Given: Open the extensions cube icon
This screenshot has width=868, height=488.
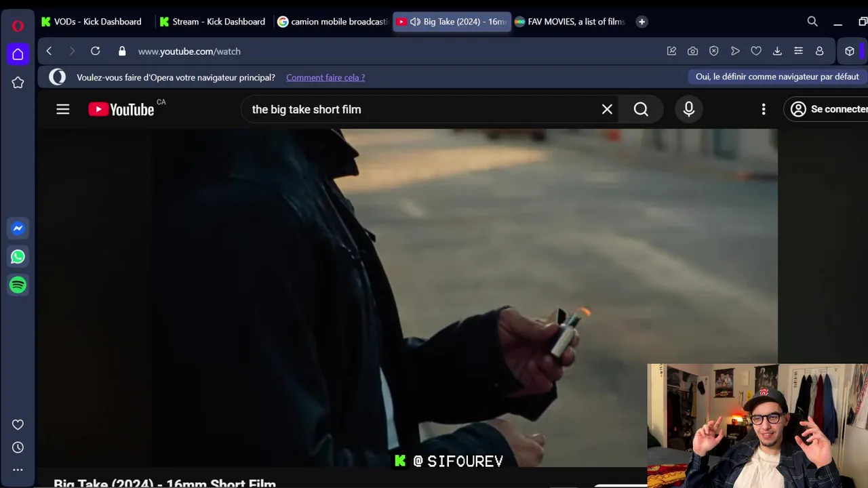Looking at the screenshot, I should point(850,51).
